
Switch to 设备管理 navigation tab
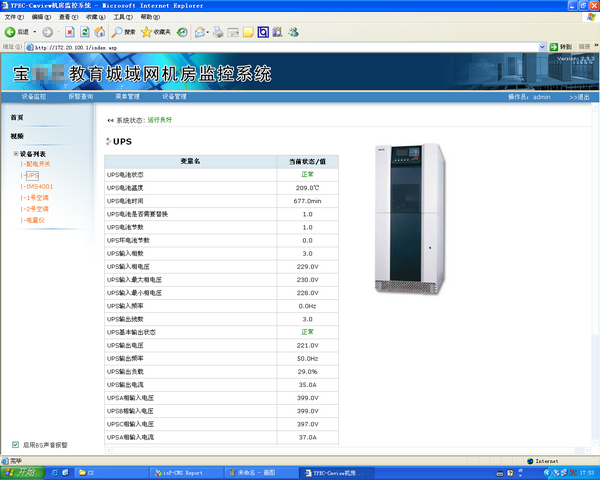coord(174,96)
